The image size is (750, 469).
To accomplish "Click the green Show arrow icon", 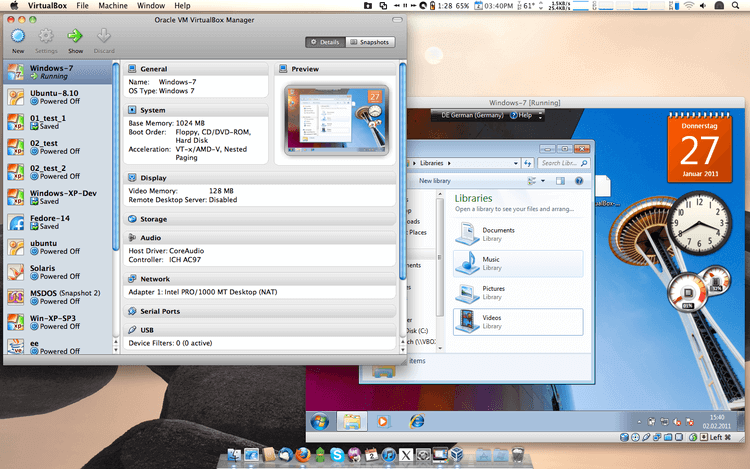I will coord(75,37).
